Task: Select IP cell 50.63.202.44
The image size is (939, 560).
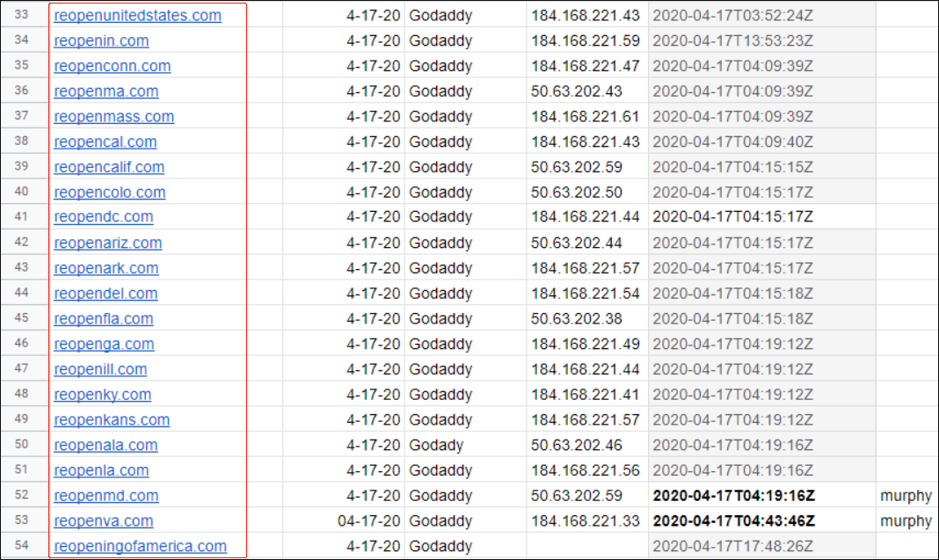Action: point(587,243)
